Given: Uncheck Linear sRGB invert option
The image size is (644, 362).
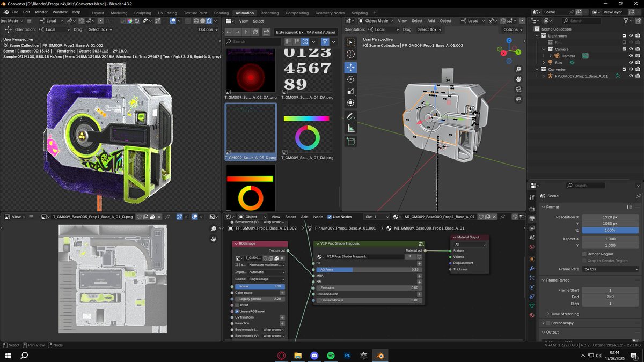Looking at the screenshot, I should tap(237, 311).
